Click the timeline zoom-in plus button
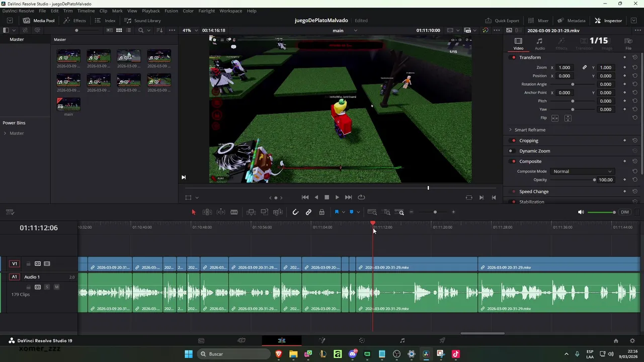 point(453,212)
